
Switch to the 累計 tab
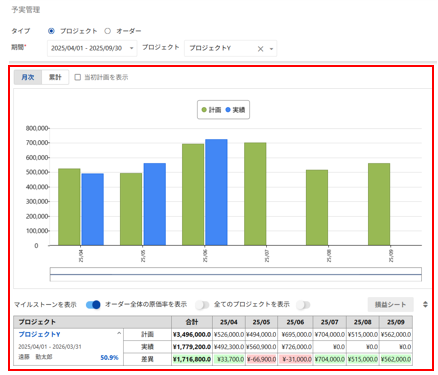(55, 77)
